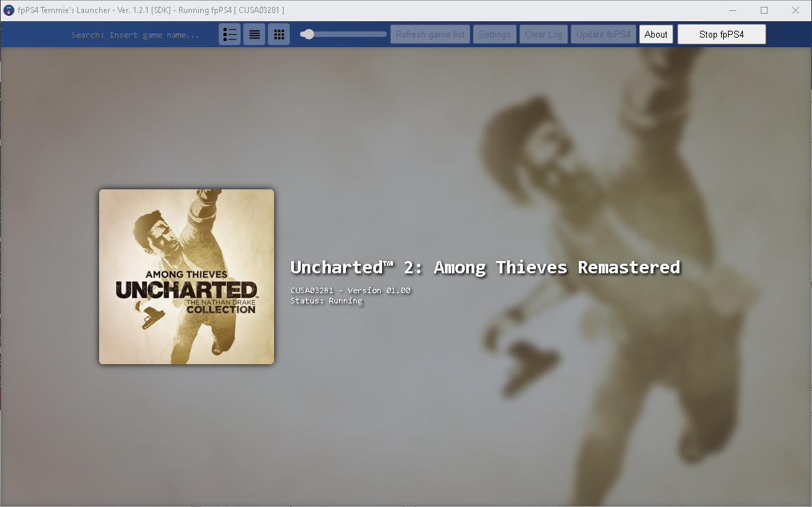Stop the running fpPS4 instance
812x507 pixels.
[x=721, y=33]
